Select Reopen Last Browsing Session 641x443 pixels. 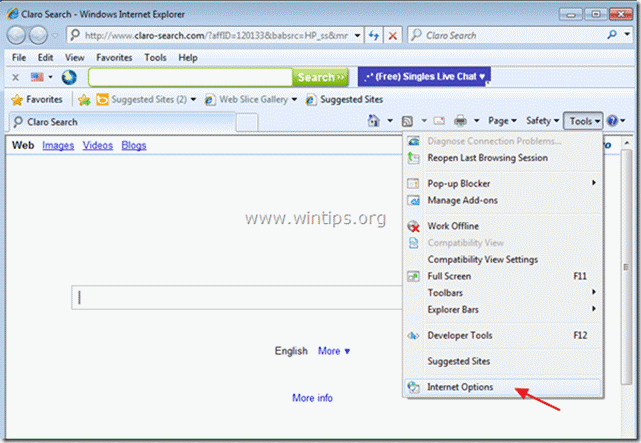click(x=503, y=158)
